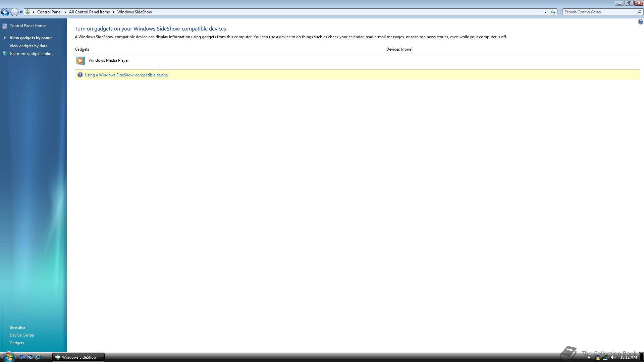644x362 pixels.
Task: Click the Gadgets column header
Action: [x=82, y=49]
